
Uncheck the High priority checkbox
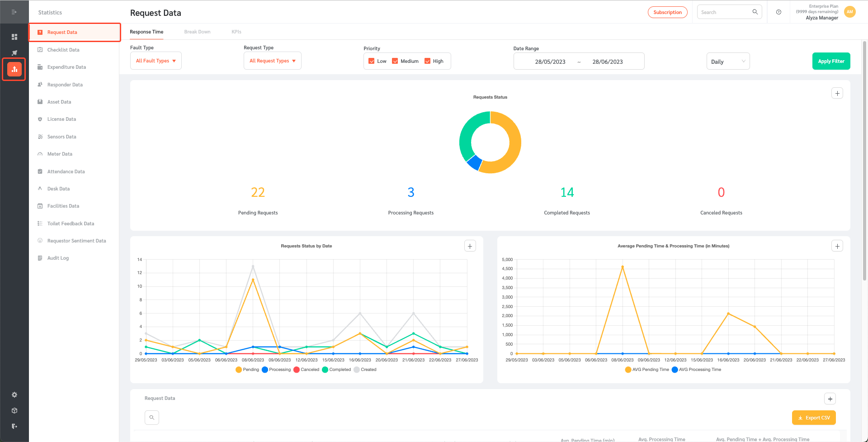click(428, 61)
